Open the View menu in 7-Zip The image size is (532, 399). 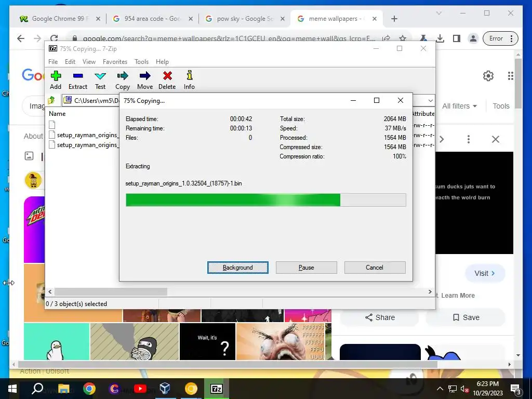[89, 62]
